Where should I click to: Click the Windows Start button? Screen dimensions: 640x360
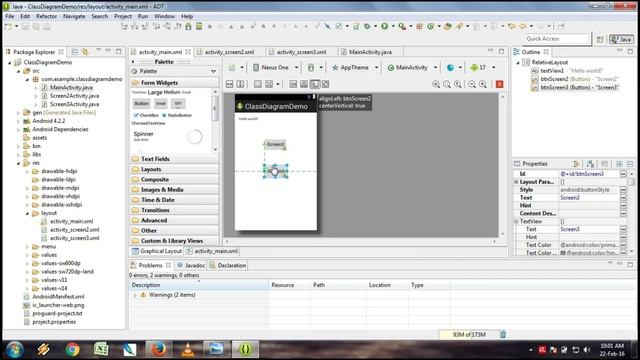click(15, 349)
